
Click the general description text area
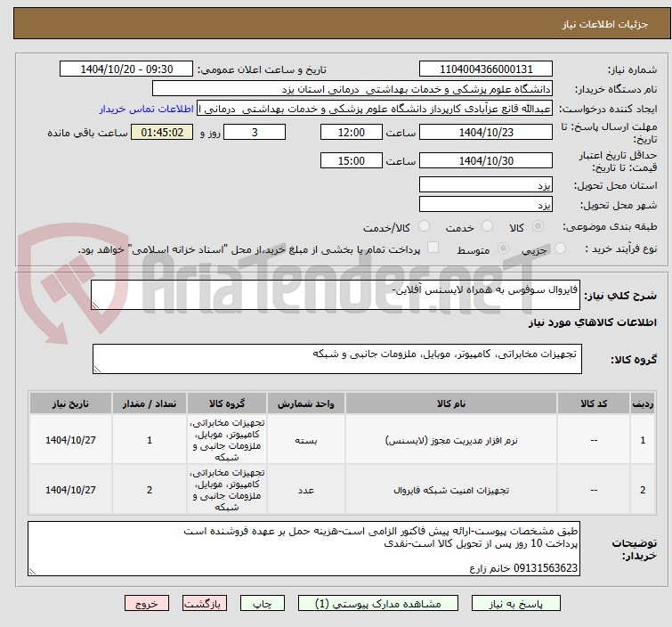point(336,295)
